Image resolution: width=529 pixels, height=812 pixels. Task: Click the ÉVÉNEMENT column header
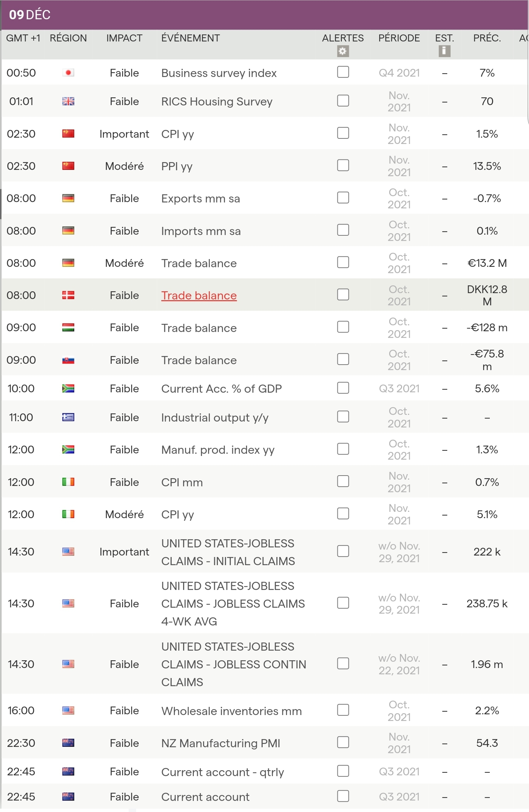191,38
